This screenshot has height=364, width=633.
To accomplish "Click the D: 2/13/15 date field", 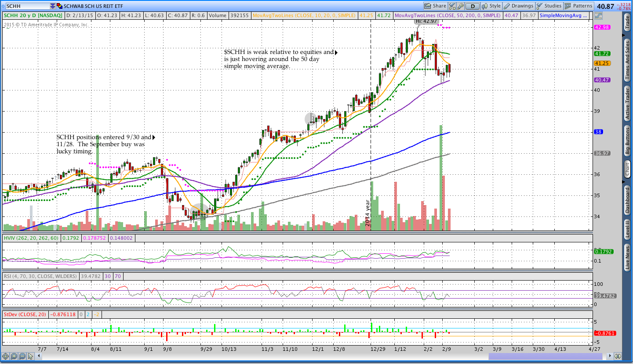I will tap(80, 15).
